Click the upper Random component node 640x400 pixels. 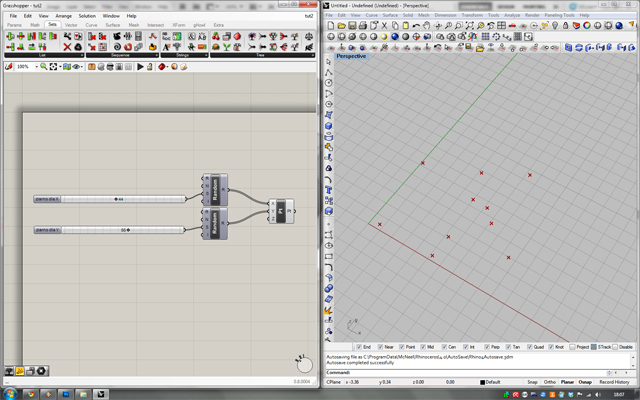pos(215,190)
